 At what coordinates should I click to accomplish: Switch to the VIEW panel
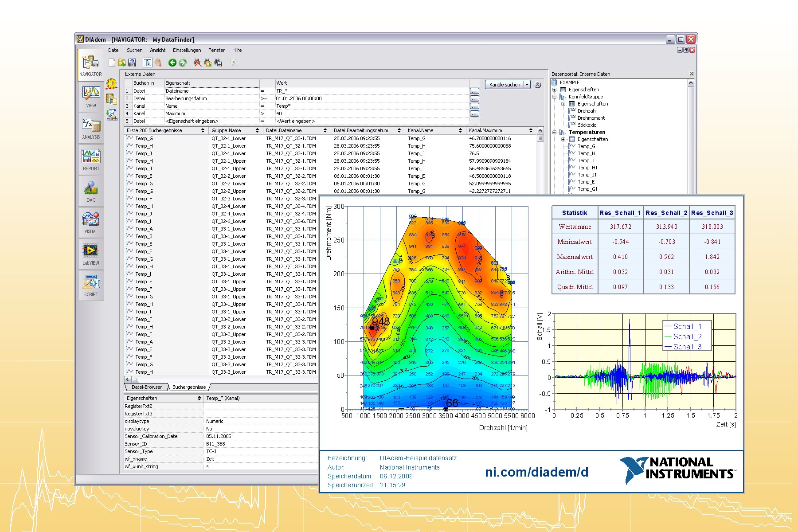coord(91,96)
